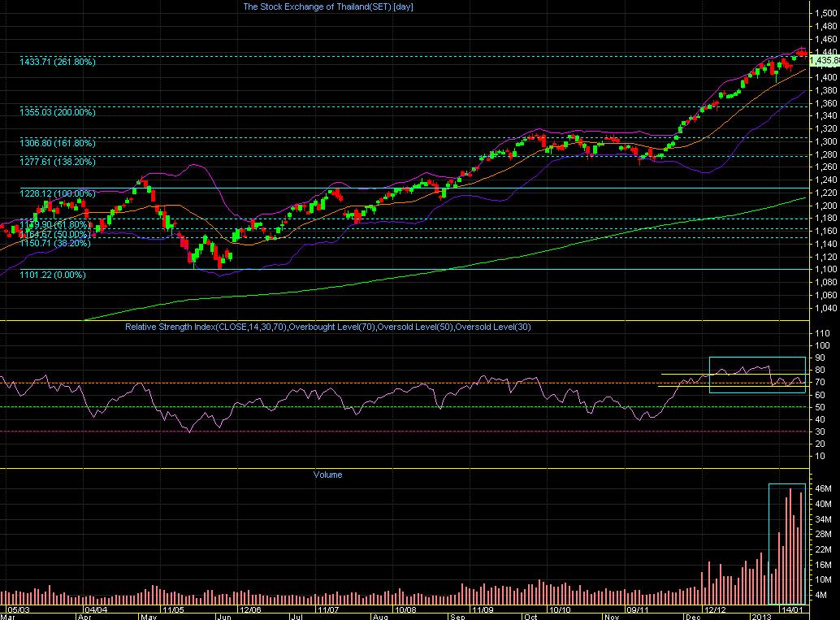This screenshot has width=840, height=620.
Task: Select the 1433.71 (261.80%) Fibonacci label
Action: pyautogui.click(x=58, y=62)
